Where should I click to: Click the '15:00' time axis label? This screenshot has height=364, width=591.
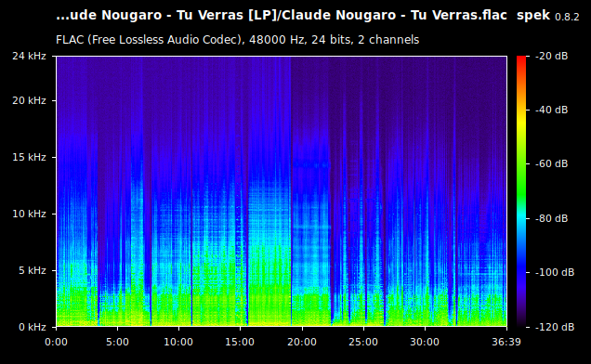pyautogui.click(x=240, y=342)
